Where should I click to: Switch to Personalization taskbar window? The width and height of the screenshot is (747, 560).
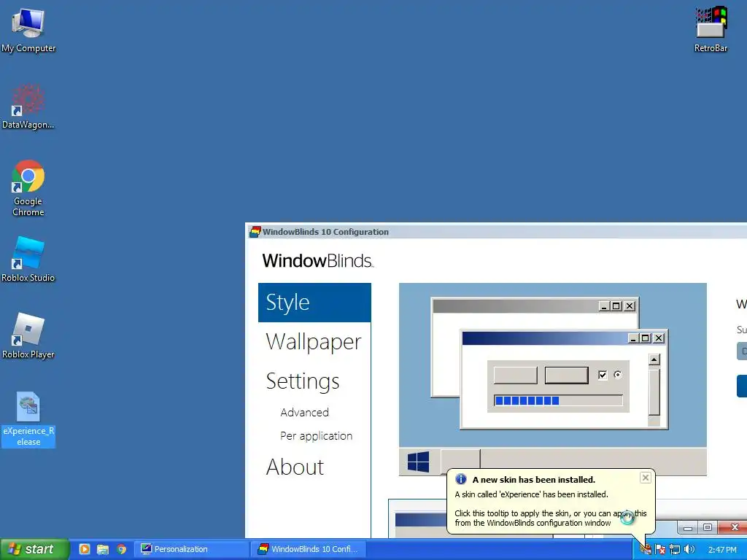[191, 549]
